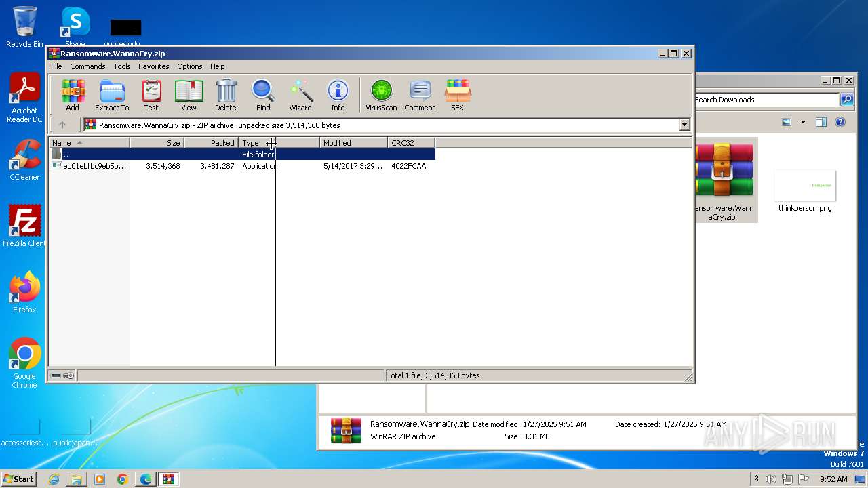
Task: Click the Add toolbar icon
Action: click(x=72, y=96)
